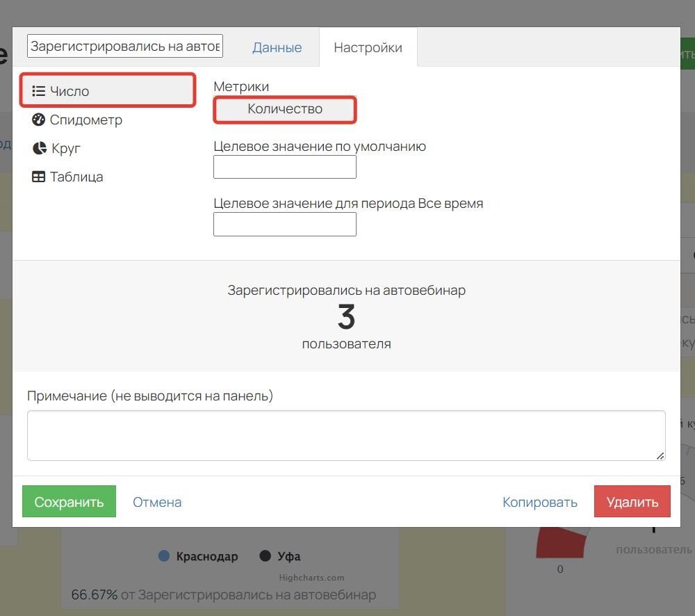Delete the widget with Удалить button
The height and width of the screenshot is (616, 695).
click(x=632, y=501)
